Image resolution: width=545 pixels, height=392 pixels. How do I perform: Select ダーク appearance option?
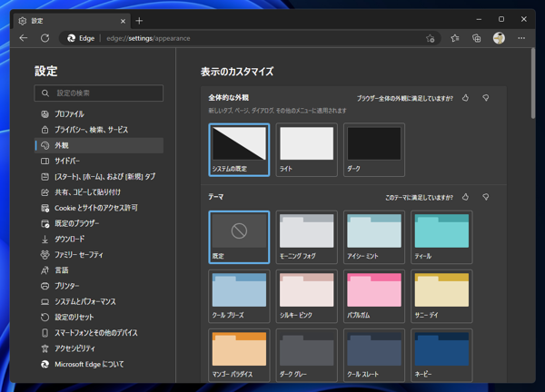tap(374, 150)
